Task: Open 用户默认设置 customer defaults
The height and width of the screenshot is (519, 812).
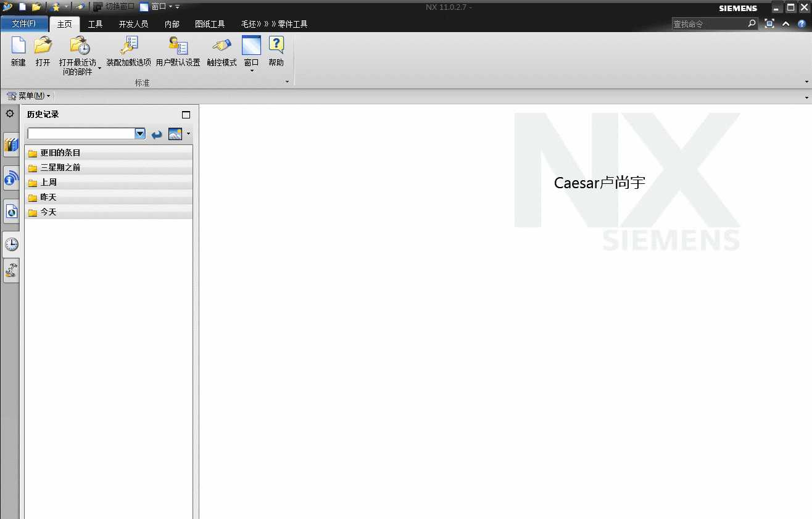Action: (x=178, y=46)
